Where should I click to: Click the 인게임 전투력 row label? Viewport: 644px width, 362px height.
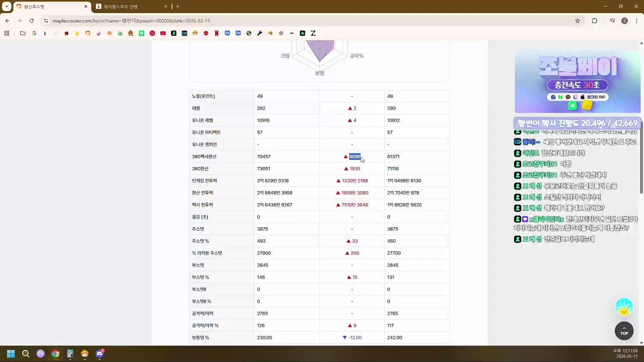pos(204,180)
